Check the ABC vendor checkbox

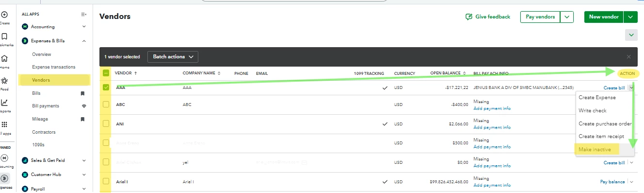pos(106,105)
